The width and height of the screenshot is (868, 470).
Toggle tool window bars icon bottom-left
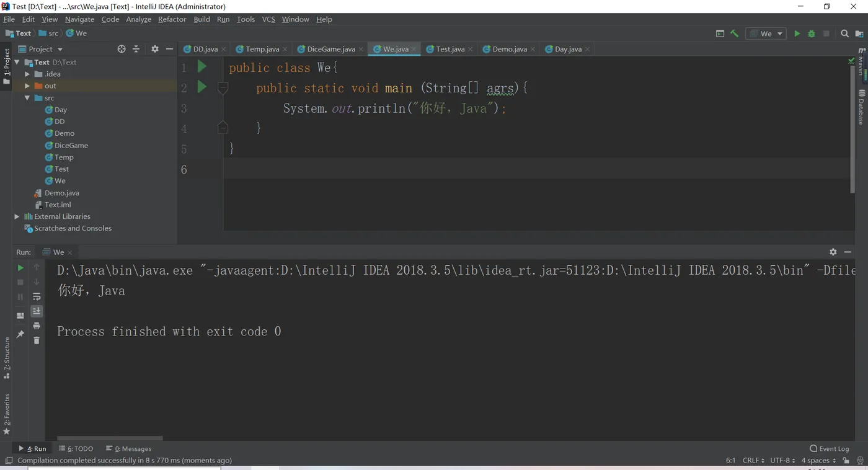point(9,460)
